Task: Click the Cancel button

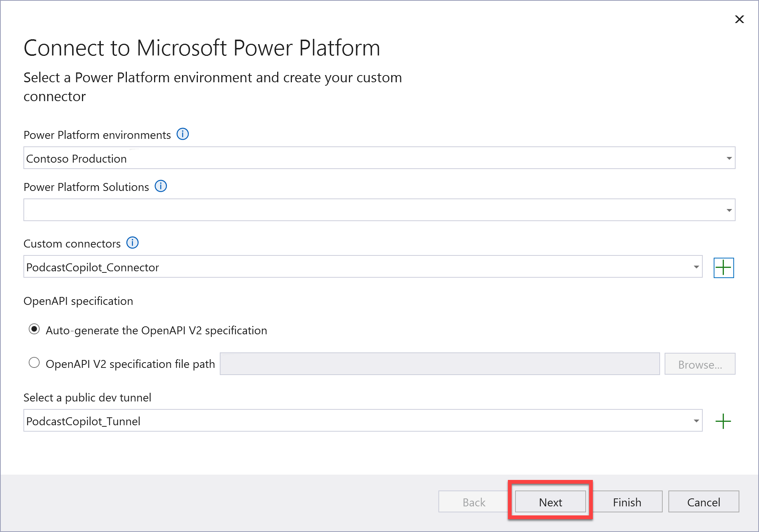Action: tap(703, 502)
